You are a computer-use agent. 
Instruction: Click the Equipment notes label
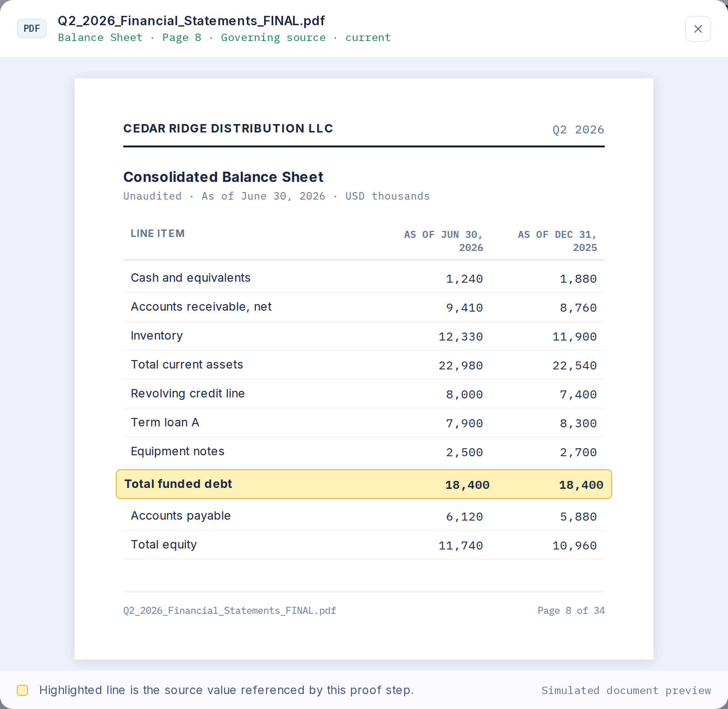tap(177, 452)
